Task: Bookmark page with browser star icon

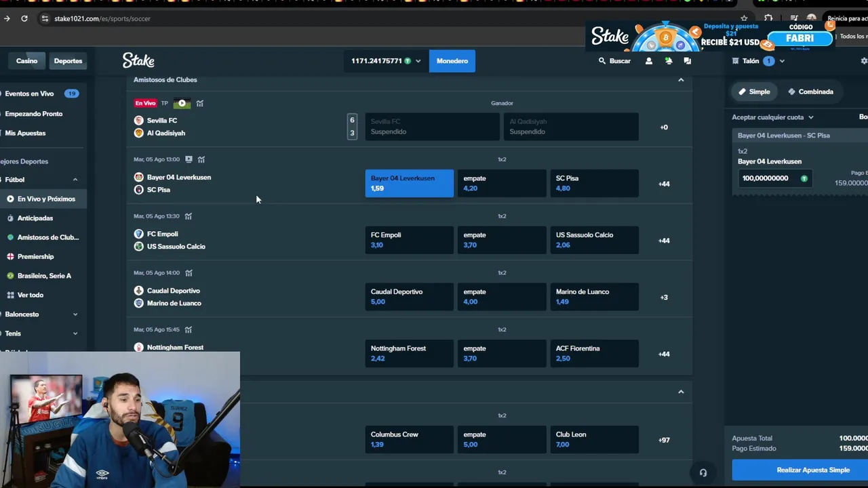Action: pyautogui.click(x=744, y=18)
